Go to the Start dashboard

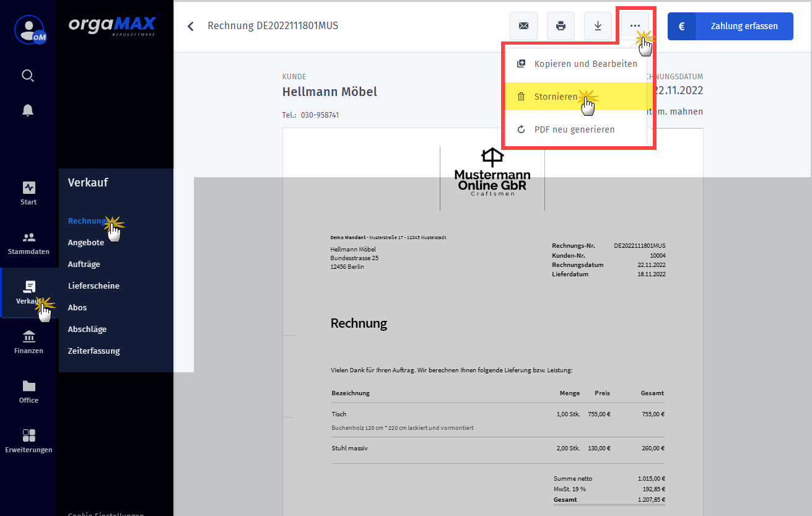28,193
